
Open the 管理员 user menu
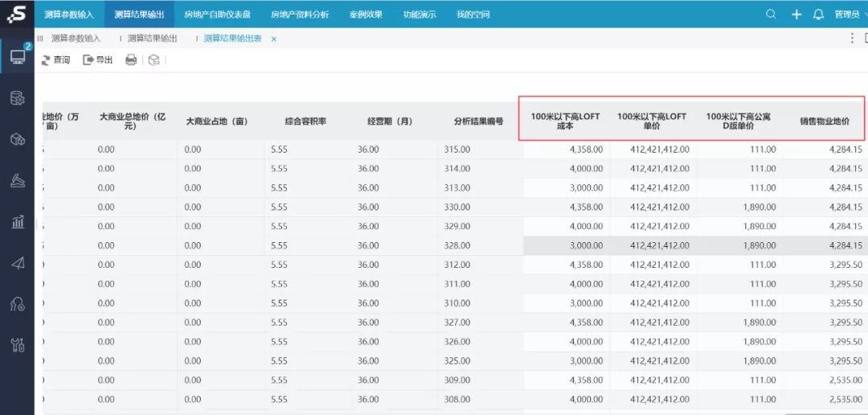847,14
